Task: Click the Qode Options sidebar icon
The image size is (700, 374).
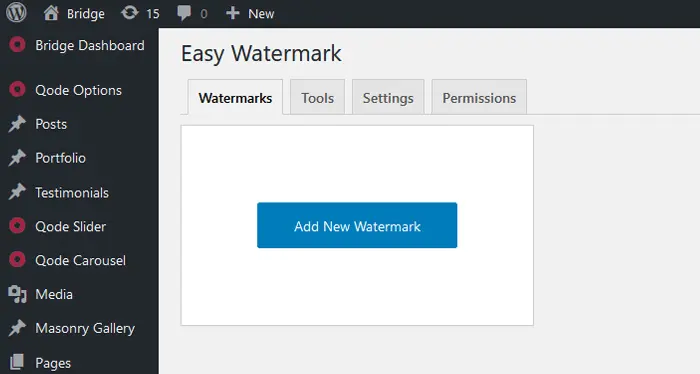Action: [x=17, y=90]
